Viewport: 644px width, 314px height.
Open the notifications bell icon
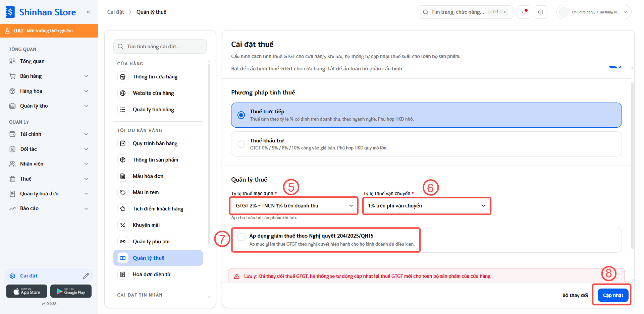[524, 12]
